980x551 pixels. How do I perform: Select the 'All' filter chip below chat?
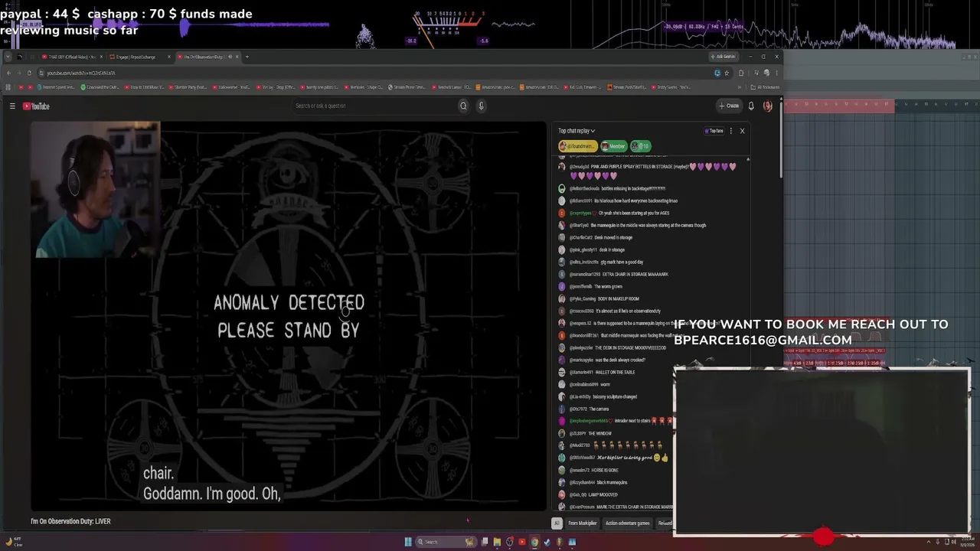[557, 523]
